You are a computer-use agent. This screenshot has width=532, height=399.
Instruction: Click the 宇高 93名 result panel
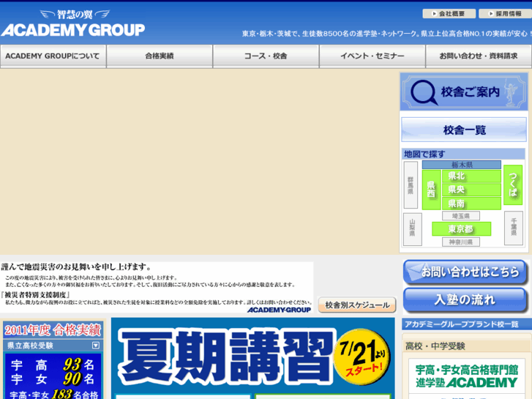(53, 365)
